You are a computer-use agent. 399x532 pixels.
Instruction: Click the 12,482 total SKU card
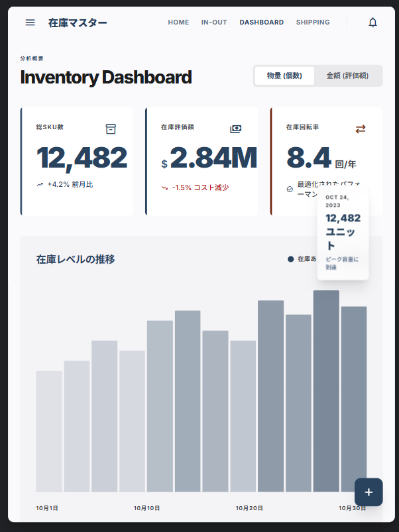click(77, 161)
